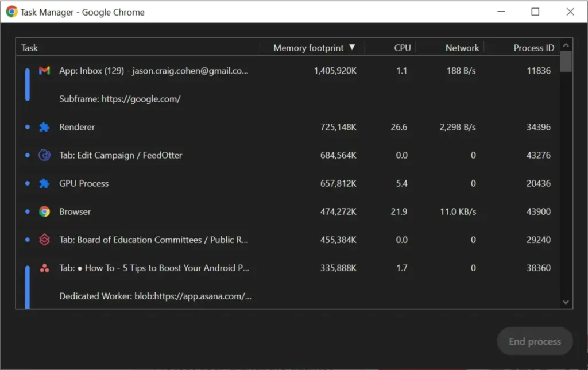Click process ID 38360
588x370 pixels.
[539, 268]
